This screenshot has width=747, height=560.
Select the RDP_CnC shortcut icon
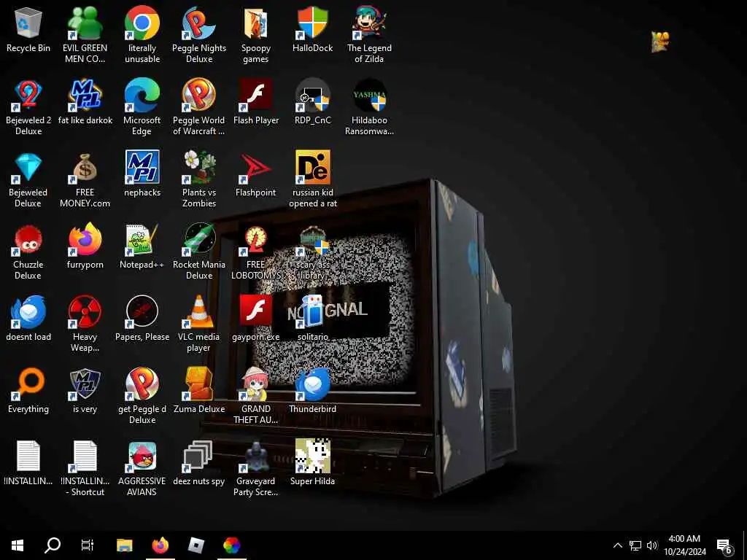[312, 96]
